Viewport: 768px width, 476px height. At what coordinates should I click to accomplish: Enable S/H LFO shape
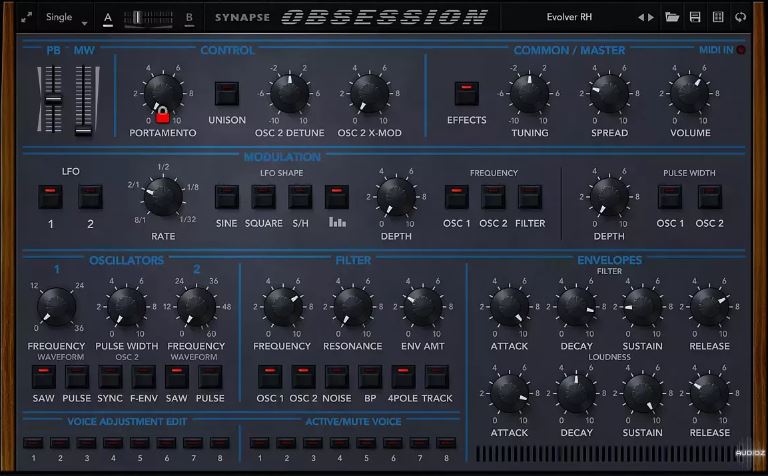click(300, 196)
